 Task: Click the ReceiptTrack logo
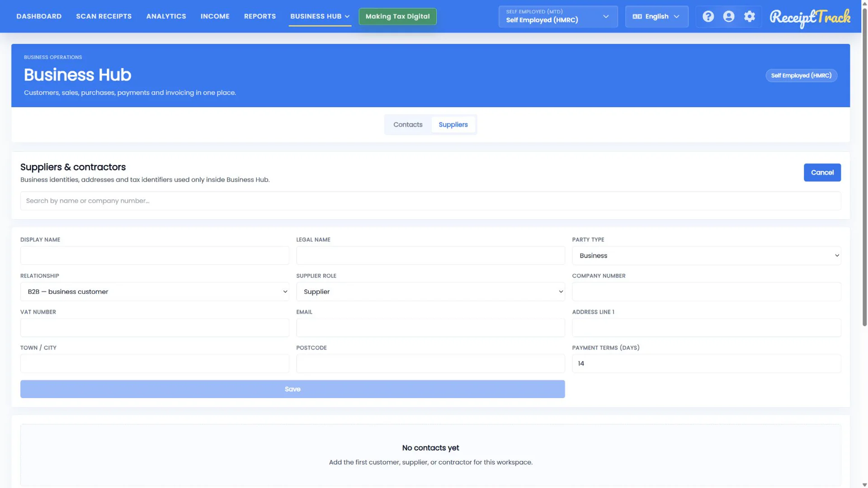click(x=810, y=18)
